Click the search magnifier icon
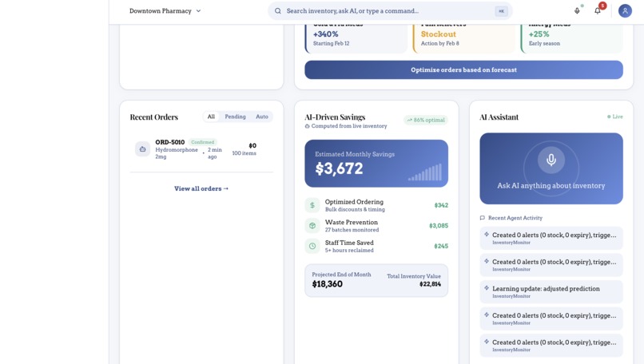Screen dimensions: 644x364 pos(278,11)
